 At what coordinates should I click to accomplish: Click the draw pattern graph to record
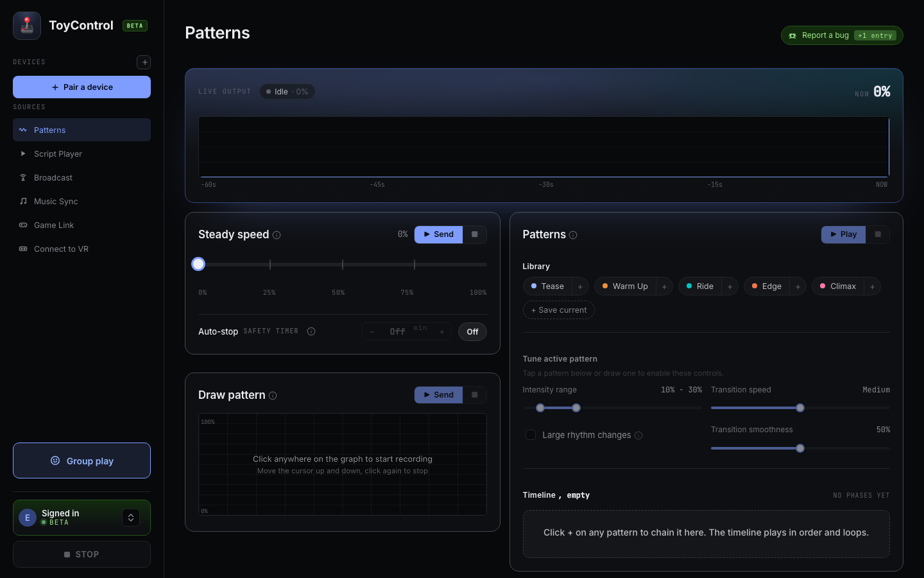click(x=343, y=464)
